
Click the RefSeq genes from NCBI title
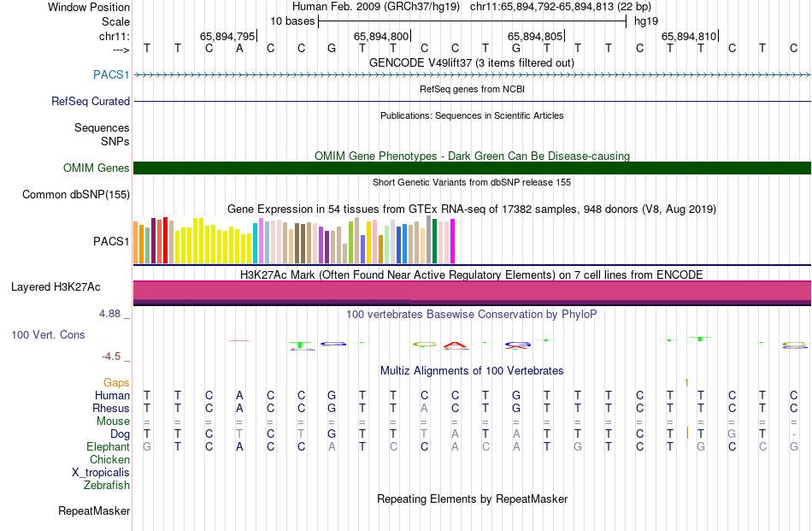(x=472, y=89)
